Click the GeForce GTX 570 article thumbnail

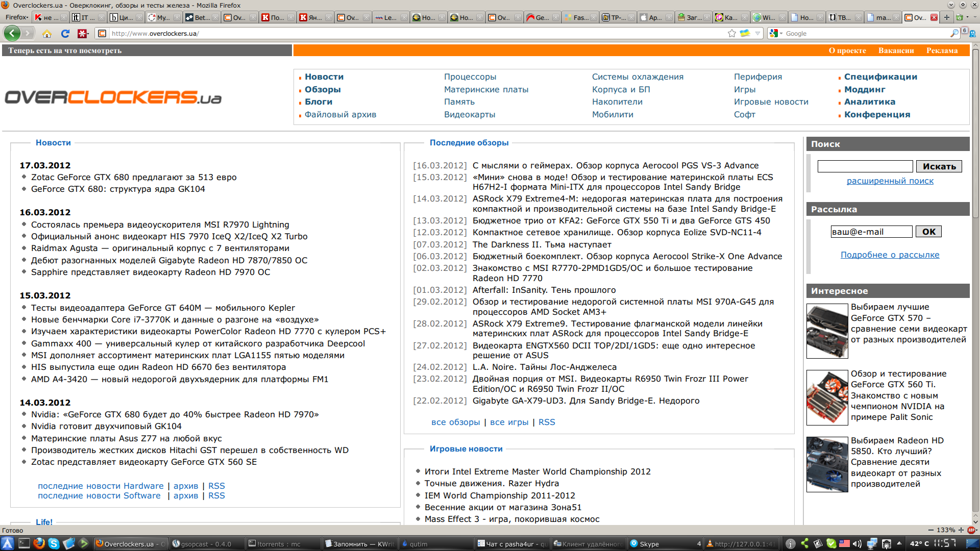point(827,331)
